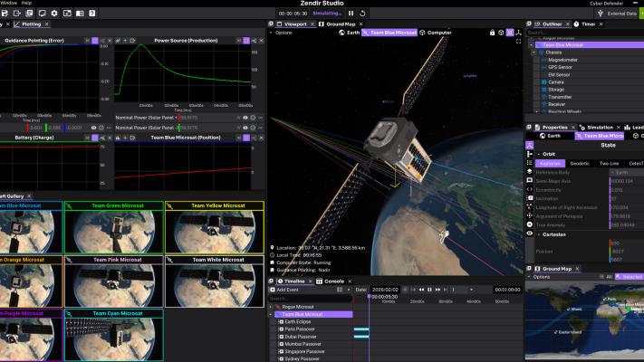This screenshot has width=644, height=362.
Task: Select the Earth icon in the viewport header
Action: click(341, 33)
